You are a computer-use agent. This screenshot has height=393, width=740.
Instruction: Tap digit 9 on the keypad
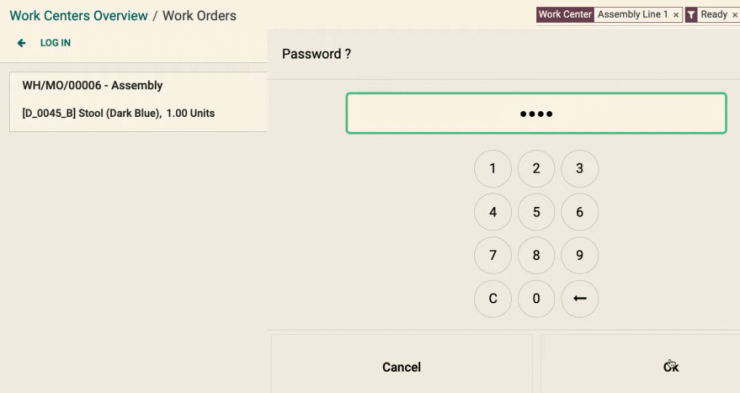[580, 255]
